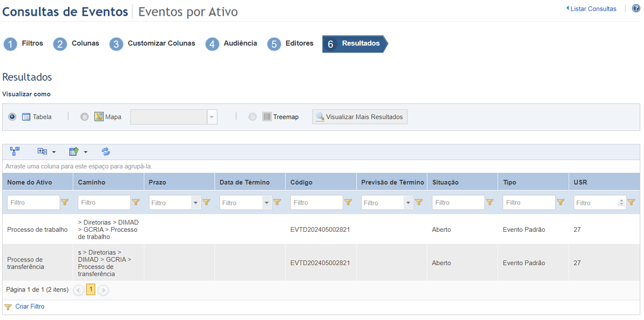
Task: Adjust the USR filter spinner arrows
Action: click(621, 202)
